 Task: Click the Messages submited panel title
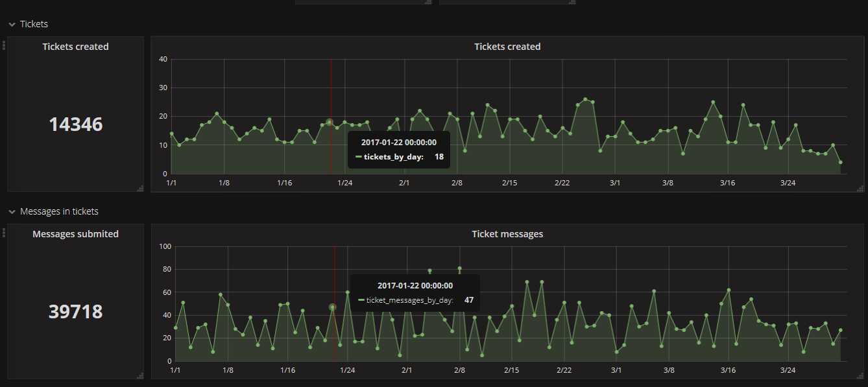75,234
